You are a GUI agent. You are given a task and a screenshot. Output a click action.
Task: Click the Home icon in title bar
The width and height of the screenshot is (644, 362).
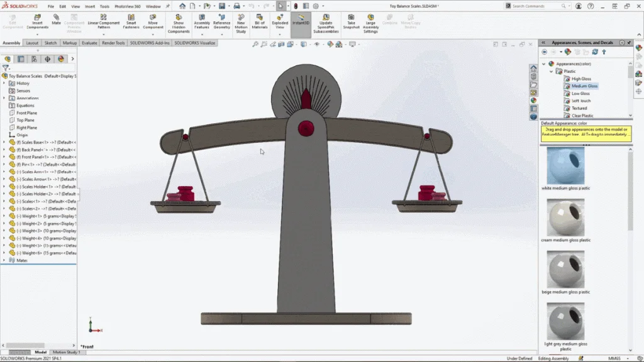[x=182, y=6]
